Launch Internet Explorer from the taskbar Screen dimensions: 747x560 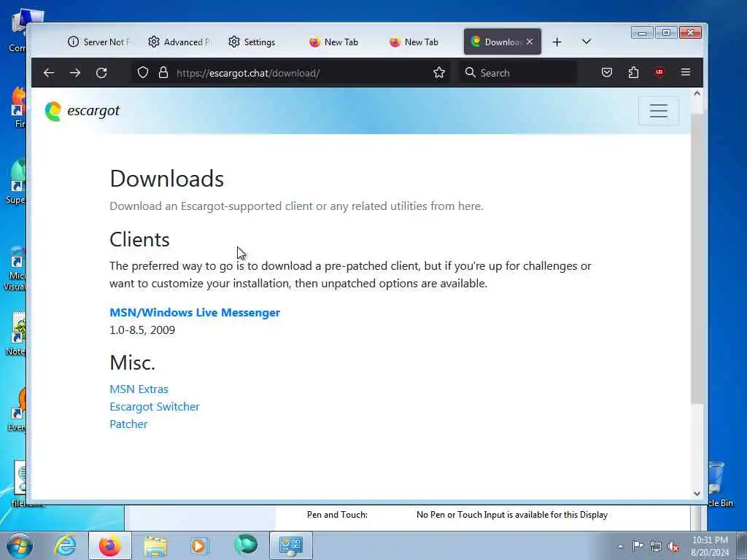click(x=65, y=545)
